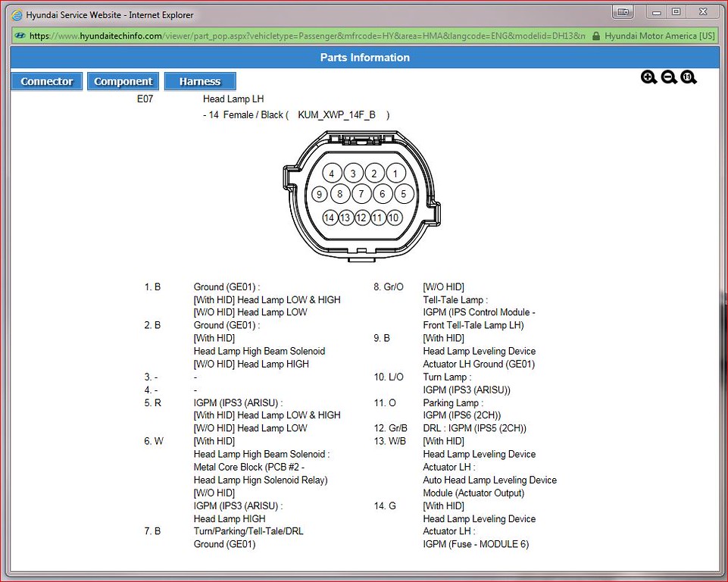Click connector pin 2 in the diagram
The height and width of the screenshot is (582, 728).
[x=374, y=174]
